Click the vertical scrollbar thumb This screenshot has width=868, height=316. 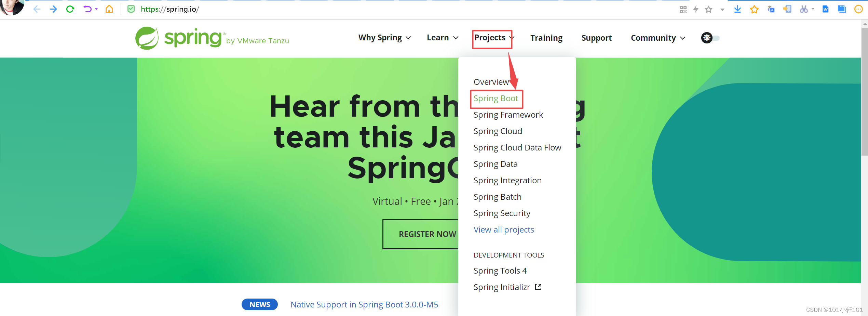pos(865,92)
